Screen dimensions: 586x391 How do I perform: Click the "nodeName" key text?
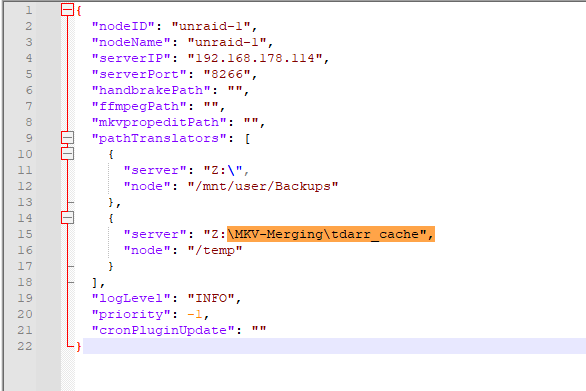(x=131, y=42)
